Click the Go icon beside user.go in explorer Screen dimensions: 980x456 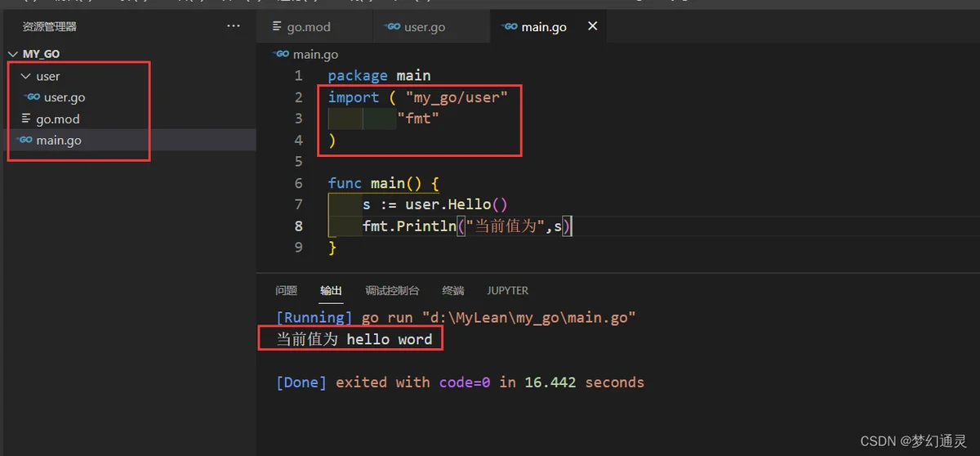(33, 97)
